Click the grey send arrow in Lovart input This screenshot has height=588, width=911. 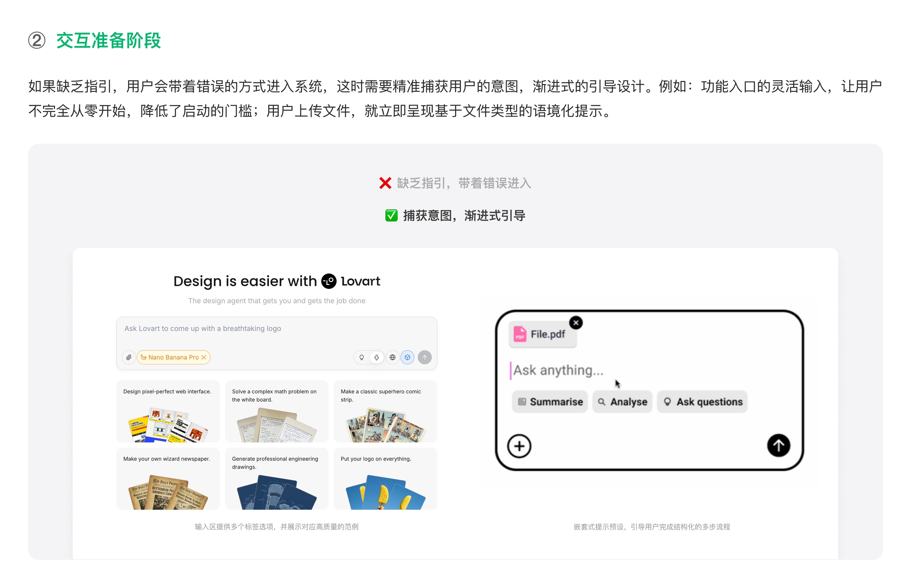pos(424,357)
